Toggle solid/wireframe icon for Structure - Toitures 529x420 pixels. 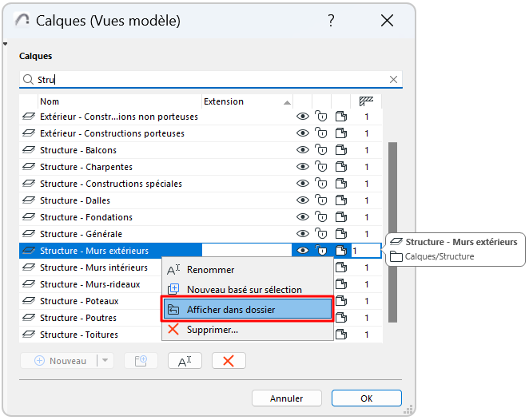(341, 334)
